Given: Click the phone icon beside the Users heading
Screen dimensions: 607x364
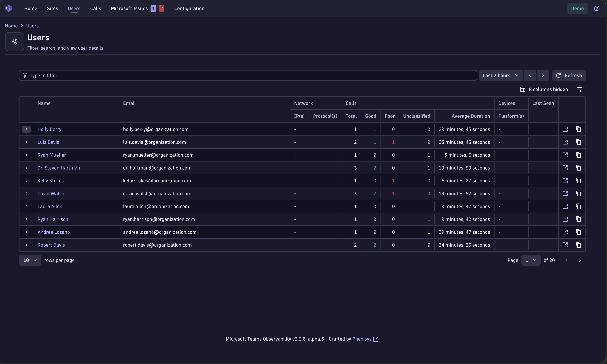Looking at the screenshot, I should (x=14, y=42).
